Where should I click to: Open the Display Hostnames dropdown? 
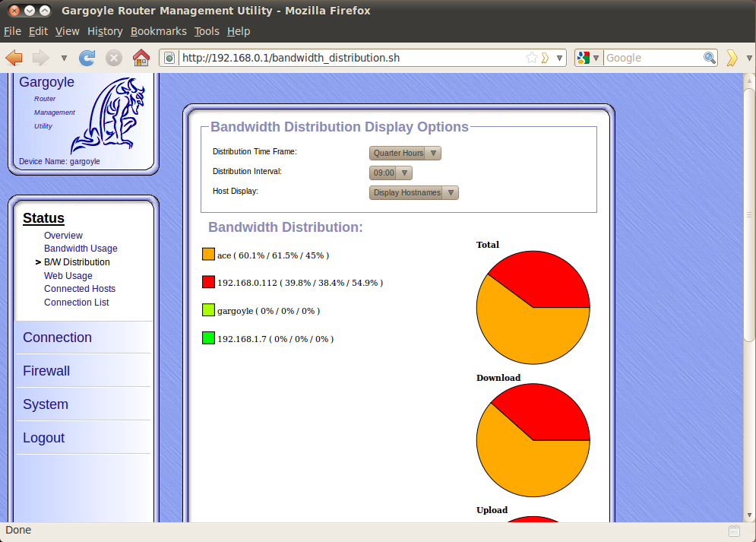click(413, 192)
